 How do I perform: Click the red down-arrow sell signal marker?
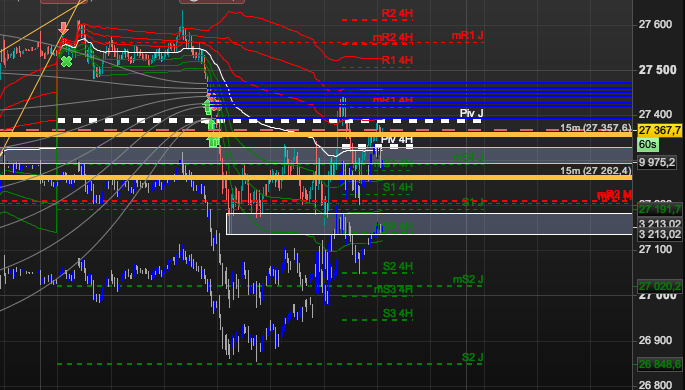coord(63,28)
